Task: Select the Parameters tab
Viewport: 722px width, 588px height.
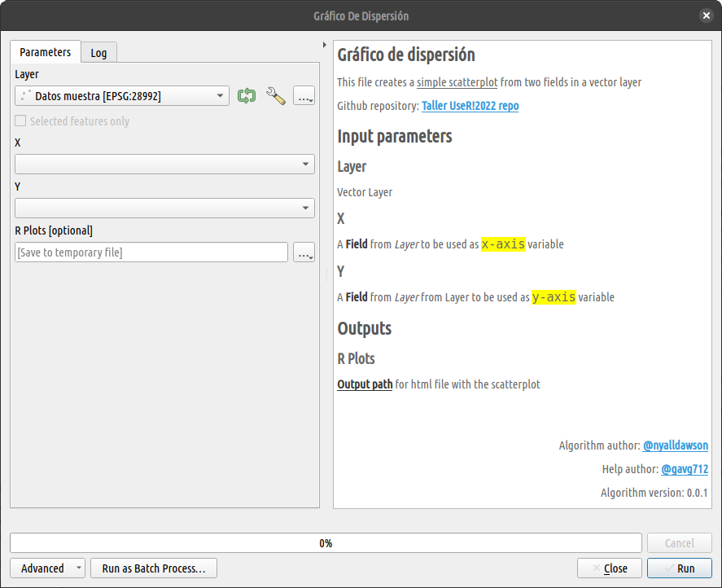Action: [x=46, y=52]
